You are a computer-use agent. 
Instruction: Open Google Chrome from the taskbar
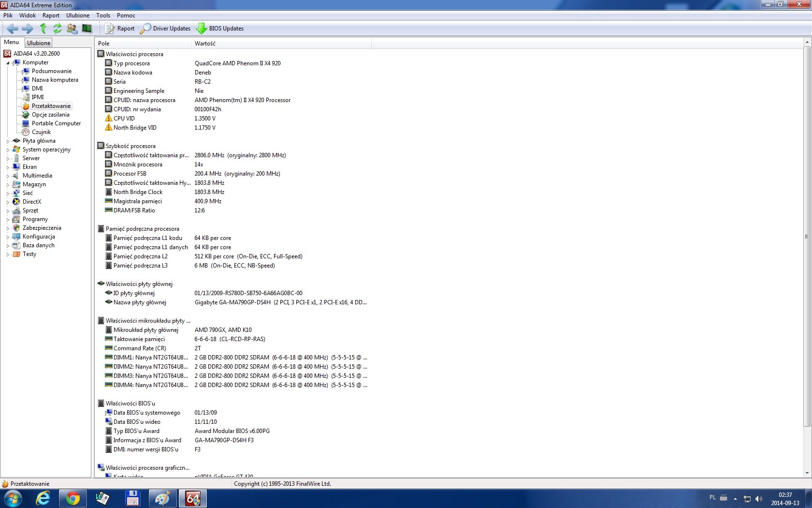pyautogui.click(x=73, y=498)
